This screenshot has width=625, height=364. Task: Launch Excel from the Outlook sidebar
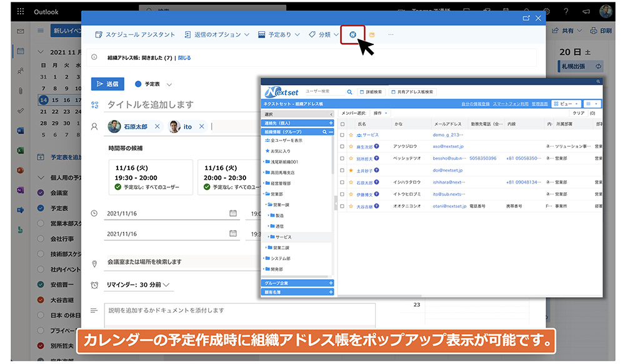click(x=21, y=150)
